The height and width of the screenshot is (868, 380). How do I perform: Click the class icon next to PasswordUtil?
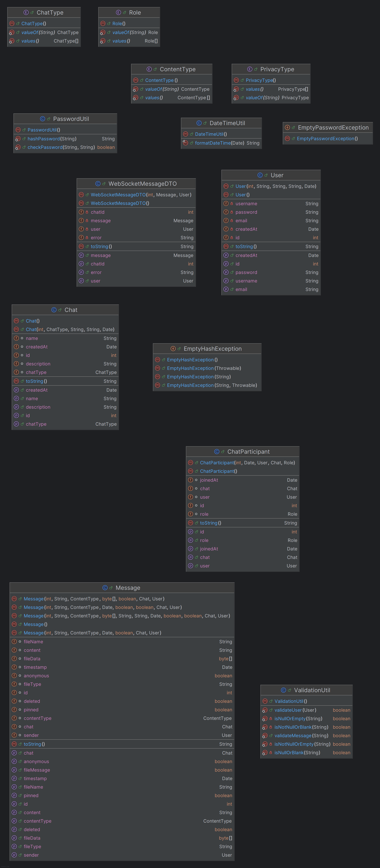point(42,119)
